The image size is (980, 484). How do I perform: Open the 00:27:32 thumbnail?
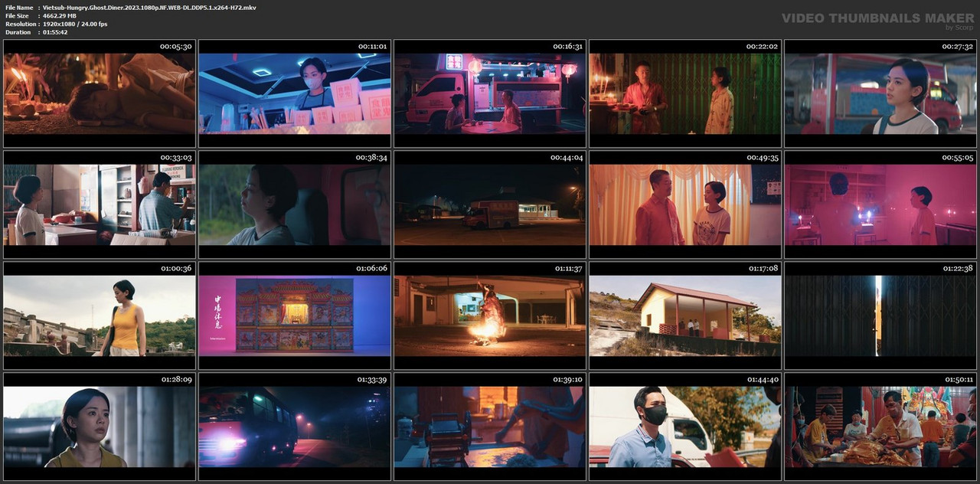point(880,93)
